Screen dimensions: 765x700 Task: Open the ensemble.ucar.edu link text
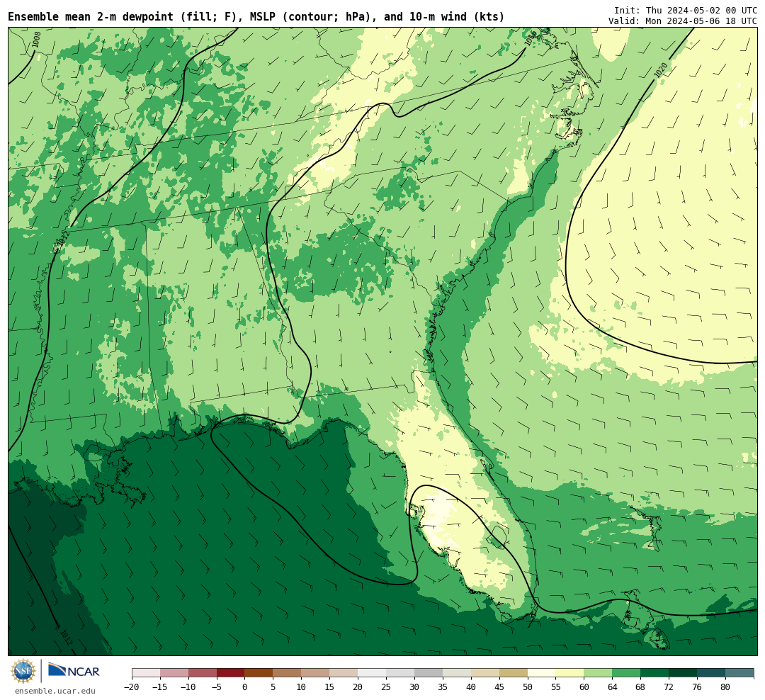click(x=55, y=691)
